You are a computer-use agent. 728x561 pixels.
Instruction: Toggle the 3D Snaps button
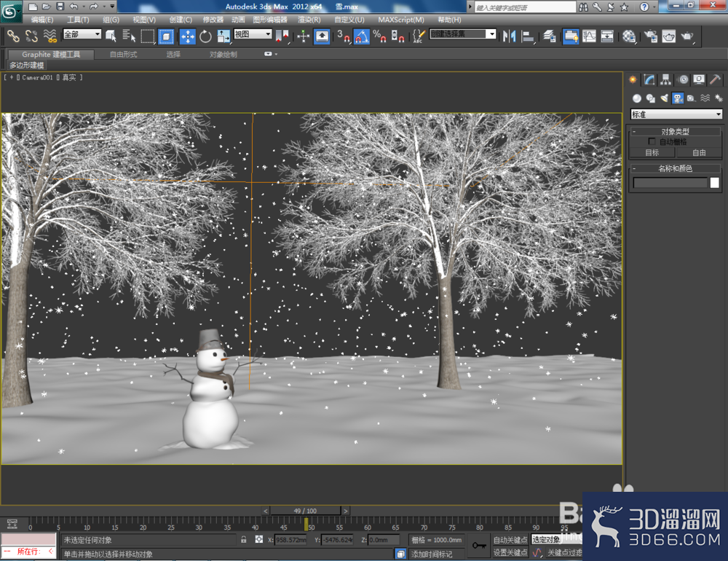point(343,36)
